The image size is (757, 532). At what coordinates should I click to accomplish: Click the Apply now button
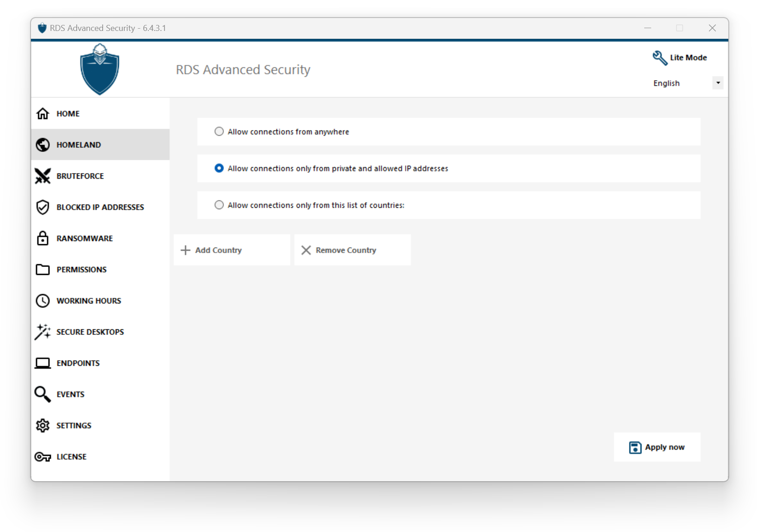(x=657, y=447)
